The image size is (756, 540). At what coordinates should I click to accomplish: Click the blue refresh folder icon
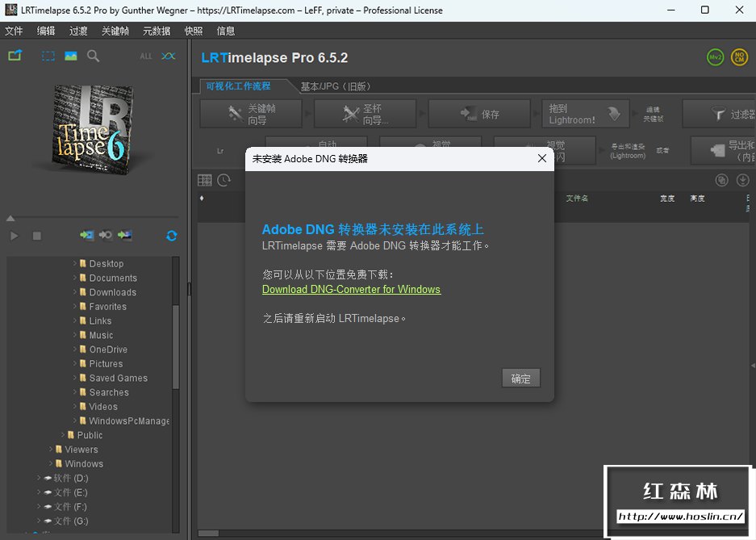(x=171, y=236)
